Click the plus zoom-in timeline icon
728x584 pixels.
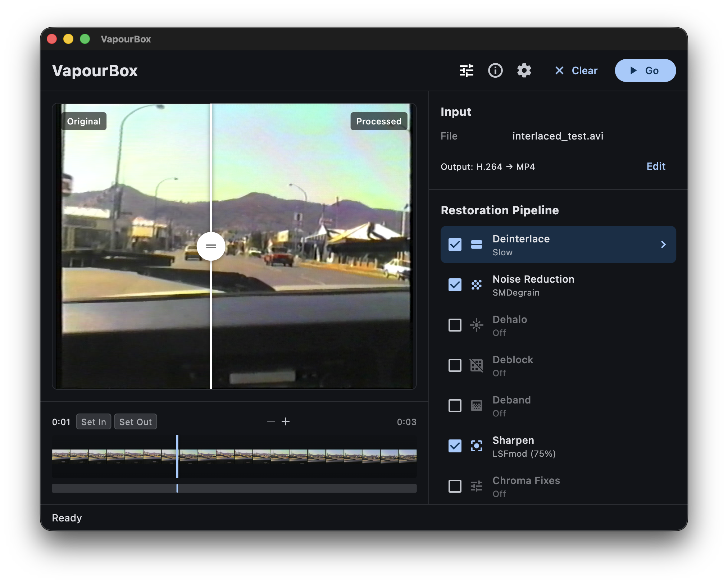pos(286,421)
